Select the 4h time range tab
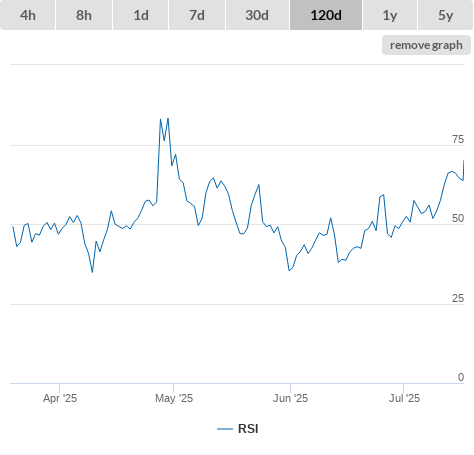 coord(28,15)
